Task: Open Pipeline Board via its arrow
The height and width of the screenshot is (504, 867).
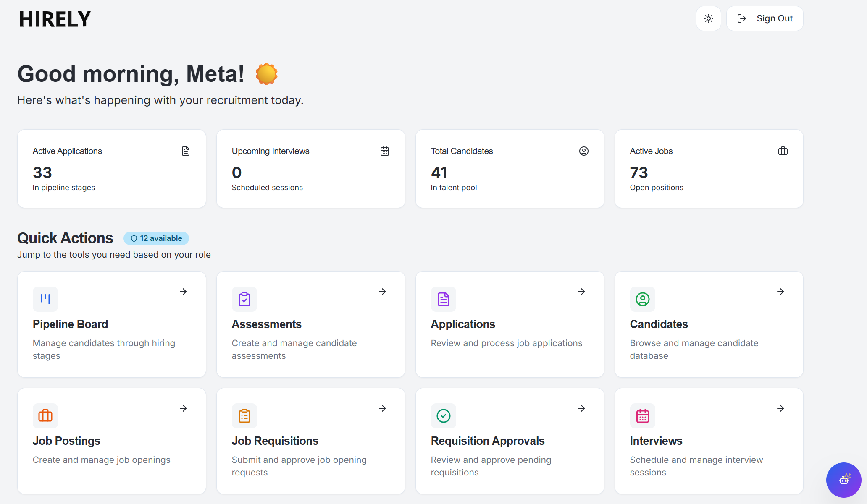Action: 183,292
